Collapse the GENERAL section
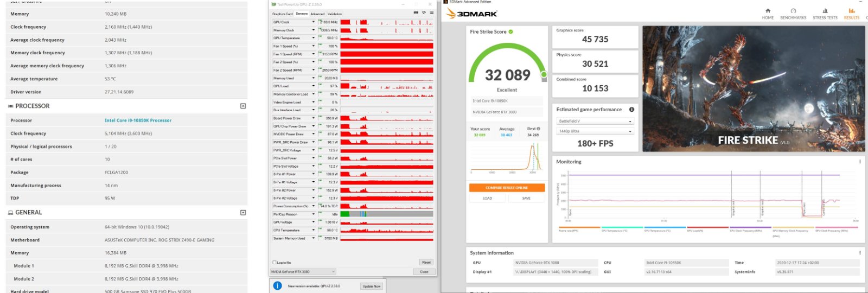The width and height of the screenshot is (868, 293). [x=243, y=212]
